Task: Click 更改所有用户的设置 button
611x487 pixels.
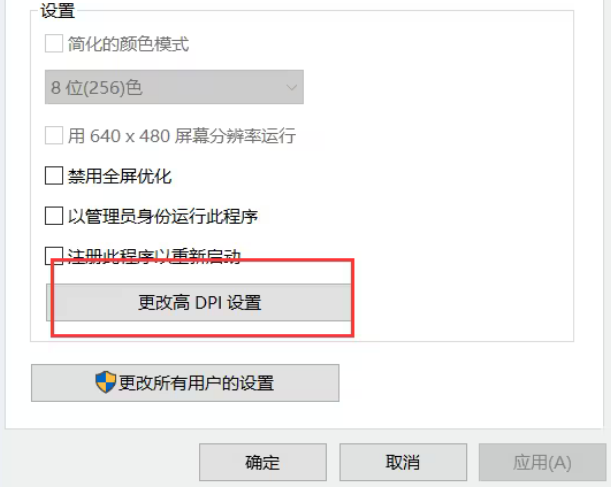Action: pyautogui.click(x=185, y=383)
